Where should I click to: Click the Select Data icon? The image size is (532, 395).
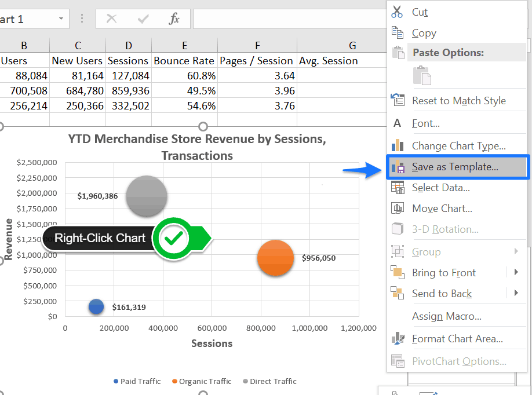coord(398,187)
